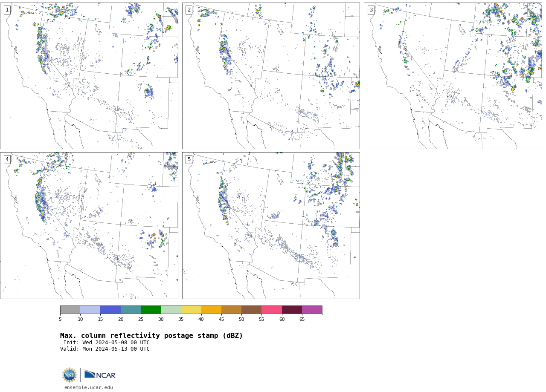
Task: Click the number 5 panel label
Action: (x=189, y=159)
